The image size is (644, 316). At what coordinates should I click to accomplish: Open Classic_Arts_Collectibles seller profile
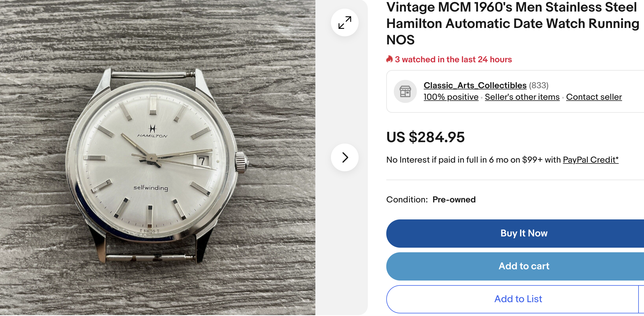pos(475,85)
